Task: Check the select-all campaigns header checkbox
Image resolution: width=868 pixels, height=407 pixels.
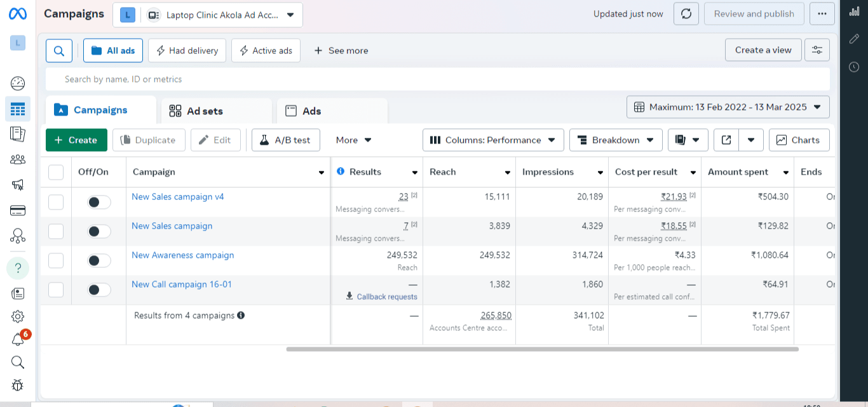Action: [x=56, y=172]
